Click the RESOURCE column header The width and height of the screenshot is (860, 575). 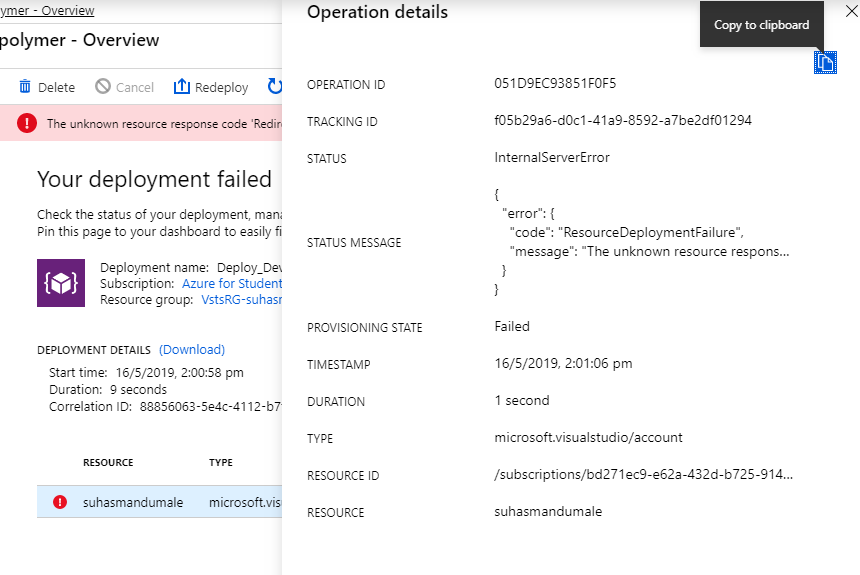(108, 463)
